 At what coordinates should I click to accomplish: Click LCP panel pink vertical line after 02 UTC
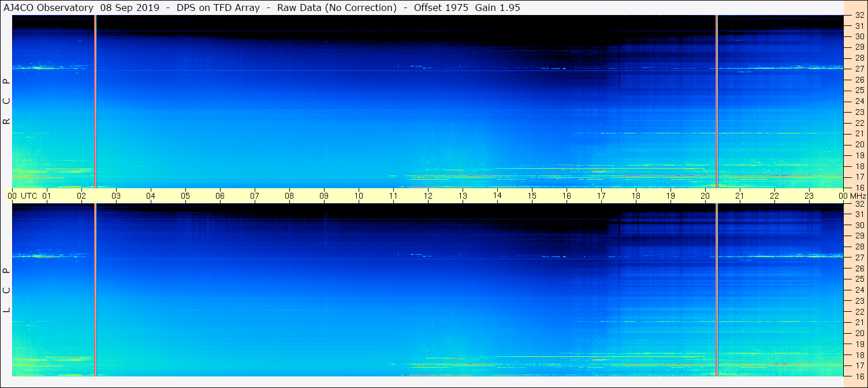pos(95,290)
